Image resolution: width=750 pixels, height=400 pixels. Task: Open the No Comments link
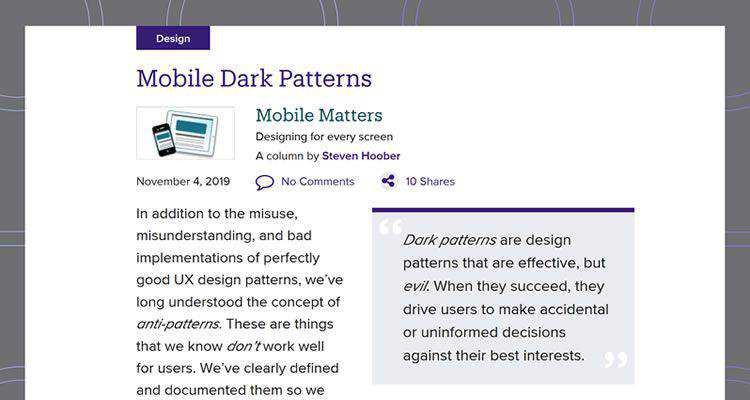click(317, 182)
